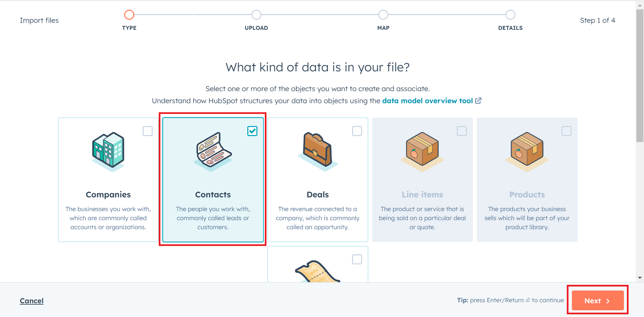Image resolution: width=644 pixels, height=317 pixels.
Task: Select the MAP step in the progress bar
Action: [x=383, y=14]
